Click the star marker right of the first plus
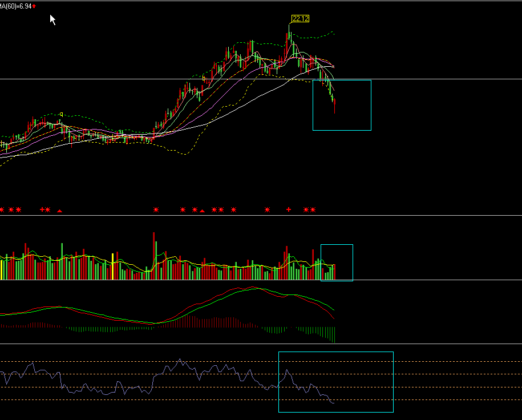The image size is (522, 420). pos(48,209)
